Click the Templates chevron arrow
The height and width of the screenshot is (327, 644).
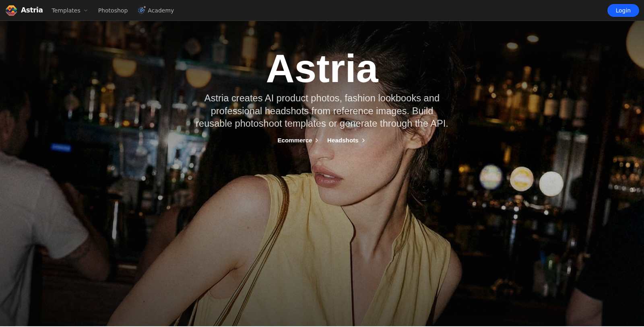[x=86, y=10]
